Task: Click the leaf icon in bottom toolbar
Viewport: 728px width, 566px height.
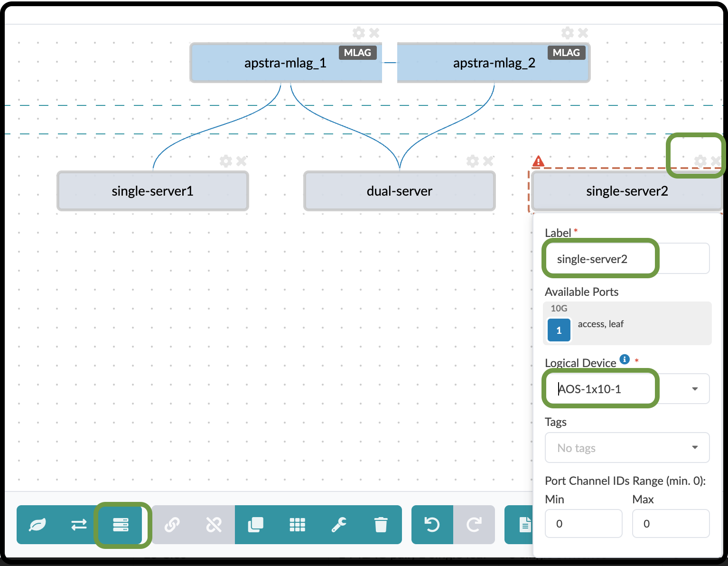Action: pyautogui.click(x=37, y=525)
